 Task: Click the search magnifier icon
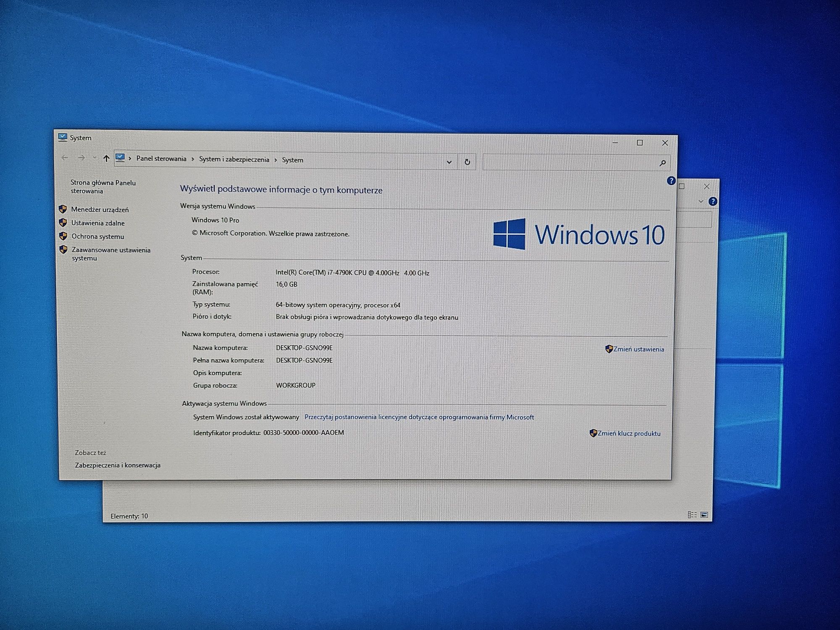coord(662,163)
